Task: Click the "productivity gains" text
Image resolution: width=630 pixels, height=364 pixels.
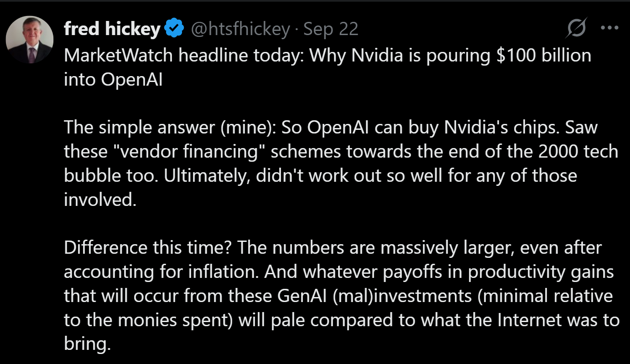Action: tap(541, 272)
